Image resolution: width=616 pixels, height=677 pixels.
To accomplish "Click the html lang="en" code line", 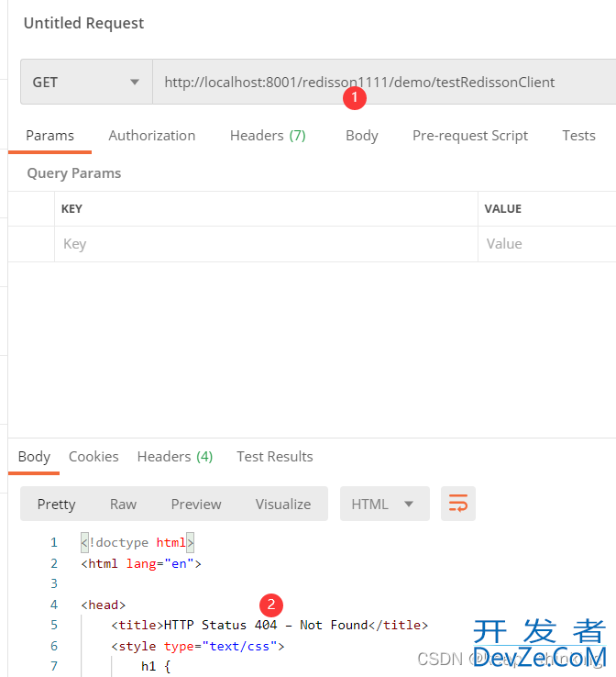I will [x=141, y=563].
